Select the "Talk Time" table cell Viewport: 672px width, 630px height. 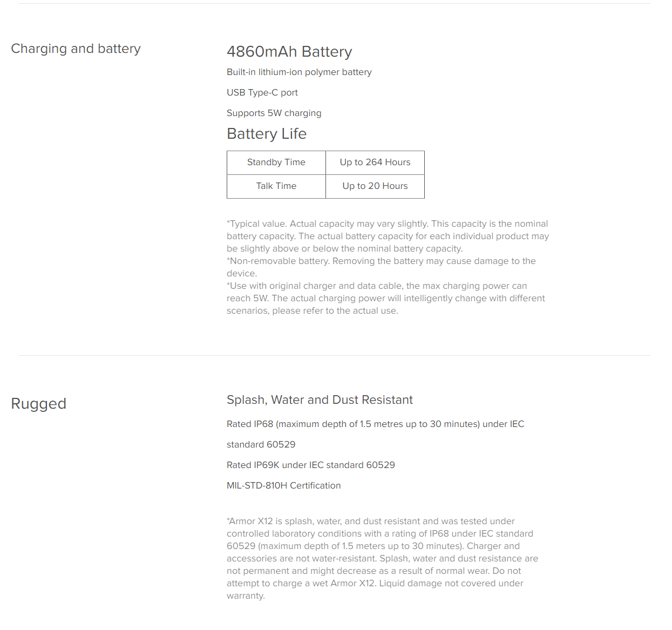tap(276, 186)
